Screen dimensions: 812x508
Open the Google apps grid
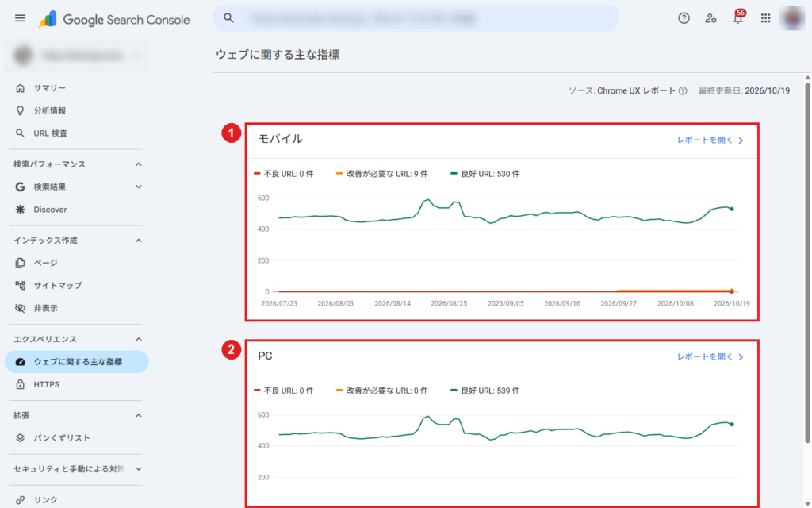(765, 18)
